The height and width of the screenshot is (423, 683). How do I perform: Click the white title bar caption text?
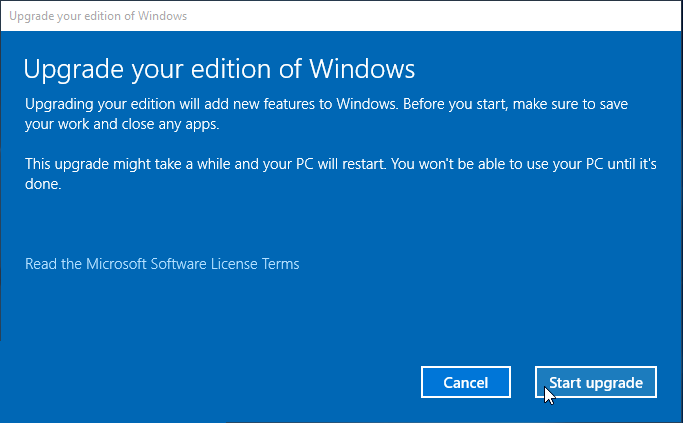(x=98, y=16)
